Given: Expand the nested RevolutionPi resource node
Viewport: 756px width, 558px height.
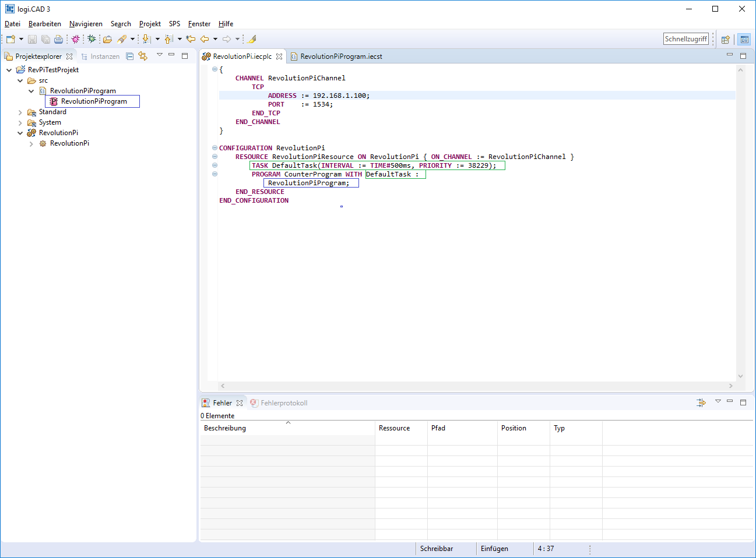Looking at the screenshot, I should pyautogui.click(x=31, y=143).
